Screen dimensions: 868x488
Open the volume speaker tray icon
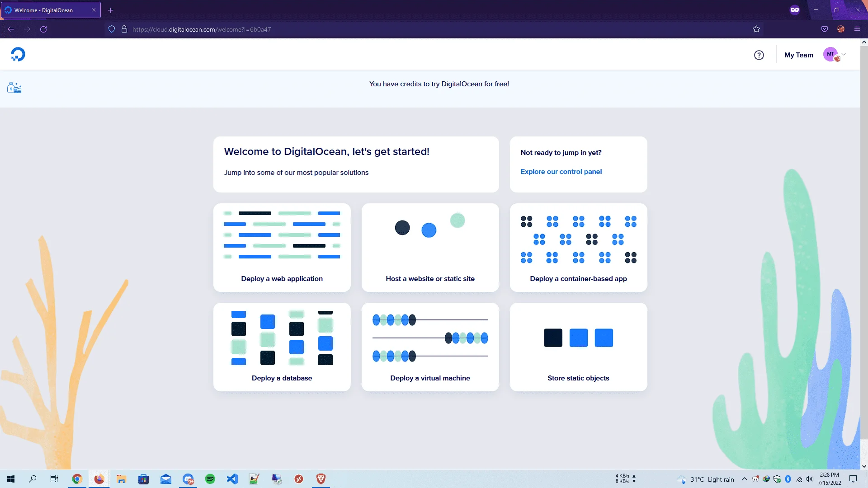coord(809,479)
